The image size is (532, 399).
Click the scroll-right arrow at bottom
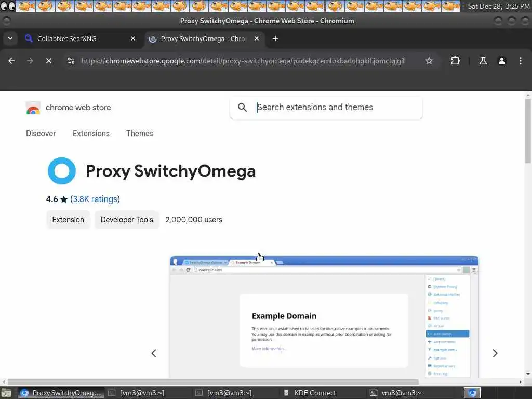tap(521, 382)
